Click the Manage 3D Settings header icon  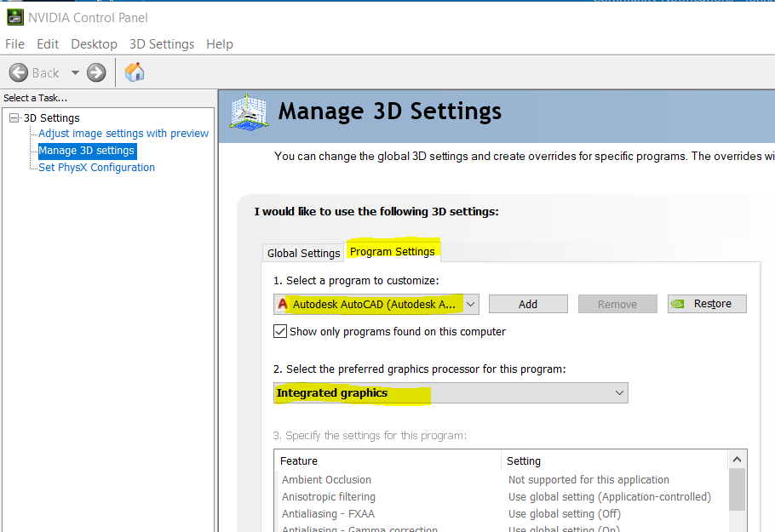[x=249, y=112]
